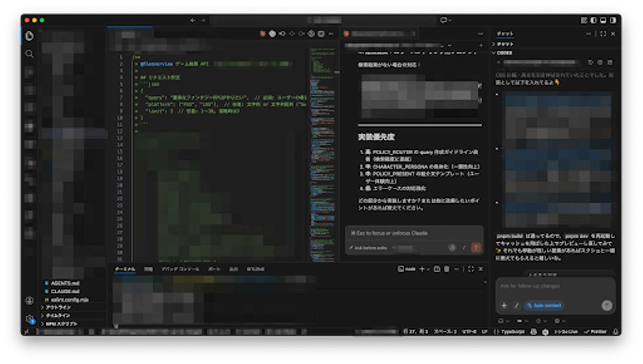
Task: Open the CLAUDE.md file
Action: click(64, 291)
